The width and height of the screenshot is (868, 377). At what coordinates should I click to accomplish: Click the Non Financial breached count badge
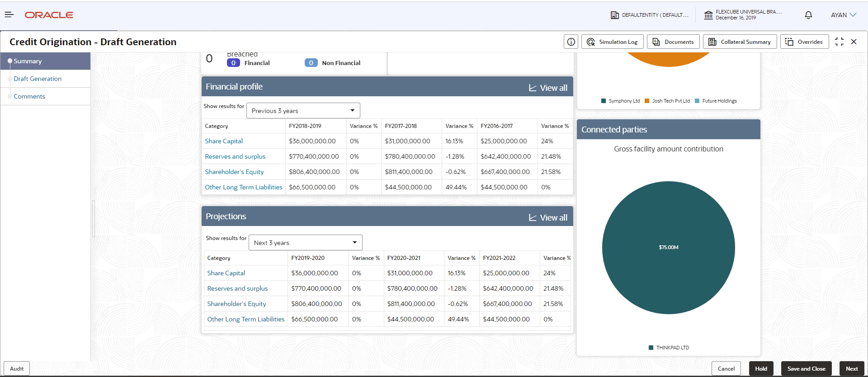(311, 63)
